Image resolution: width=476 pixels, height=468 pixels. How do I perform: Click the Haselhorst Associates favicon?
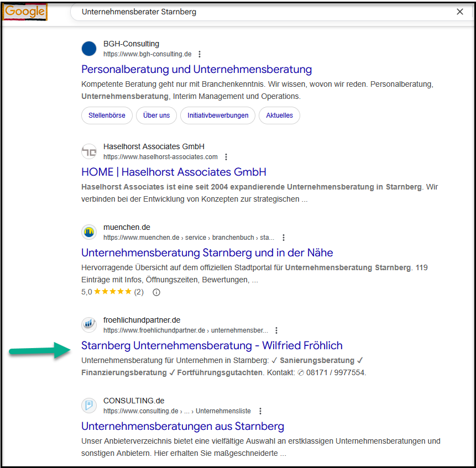coord(89,151)
